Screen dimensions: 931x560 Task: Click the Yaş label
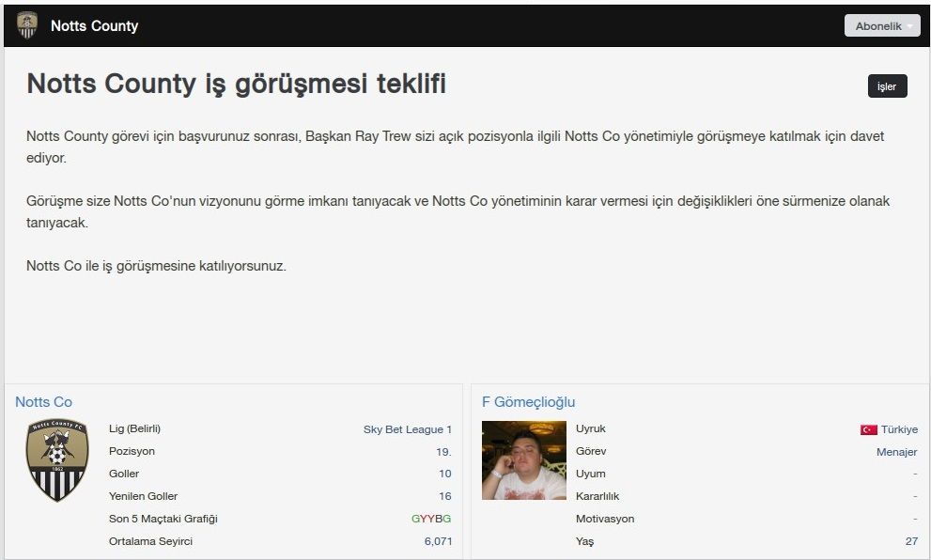(x=585, y=541)
